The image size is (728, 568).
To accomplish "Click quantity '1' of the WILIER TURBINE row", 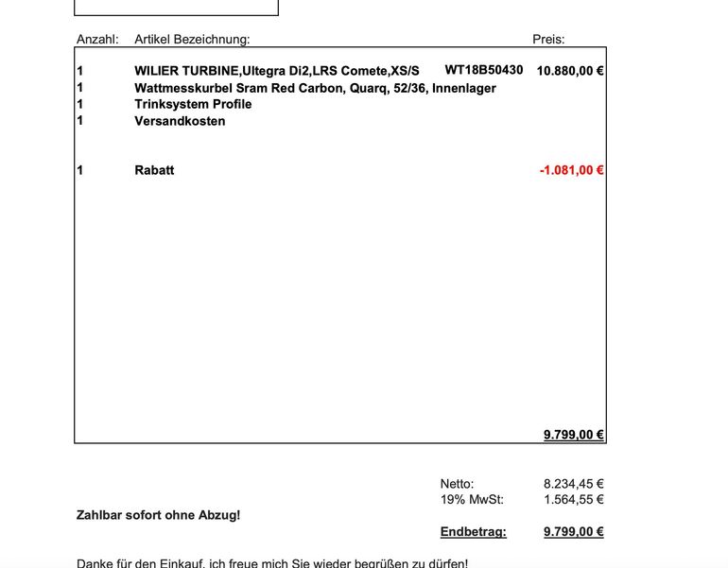I will (79, 71).
